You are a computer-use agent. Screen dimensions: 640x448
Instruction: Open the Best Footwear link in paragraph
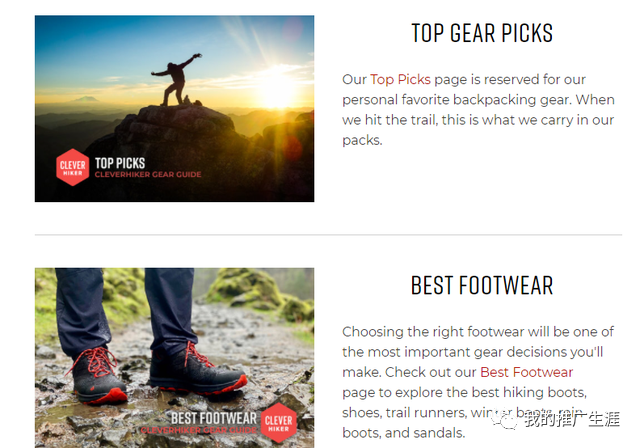tap(527, 372)
